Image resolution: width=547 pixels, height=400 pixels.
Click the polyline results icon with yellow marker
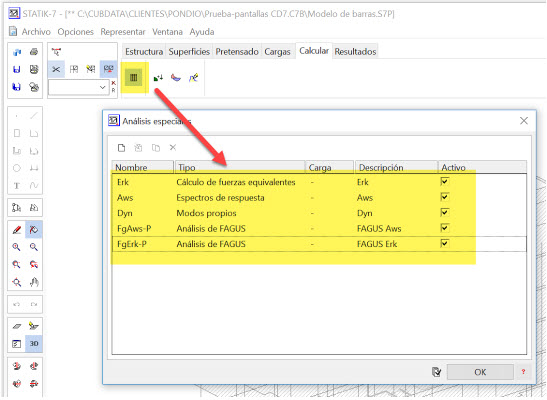tap(194, 77)
